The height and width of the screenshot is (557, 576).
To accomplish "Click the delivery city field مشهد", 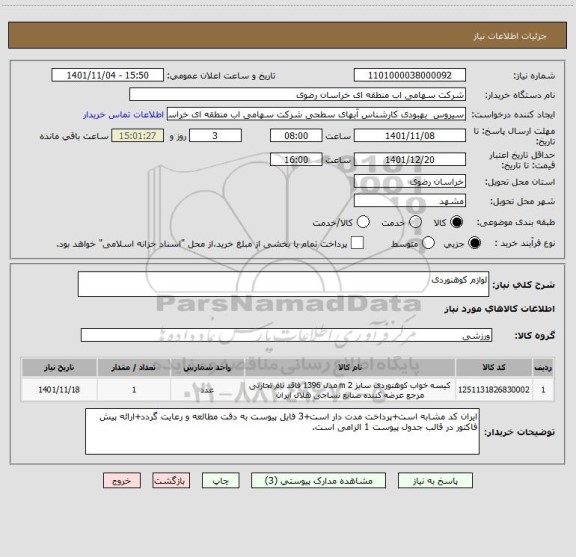I will click(410, 201).
